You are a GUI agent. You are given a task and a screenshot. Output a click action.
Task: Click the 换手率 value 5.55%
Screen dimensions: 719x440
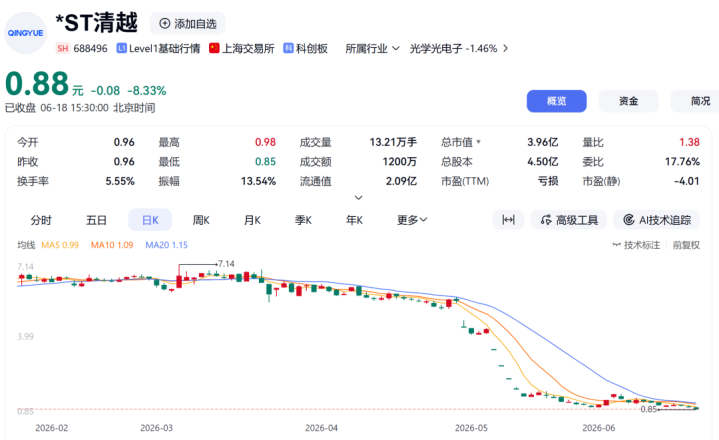(120, 181)
